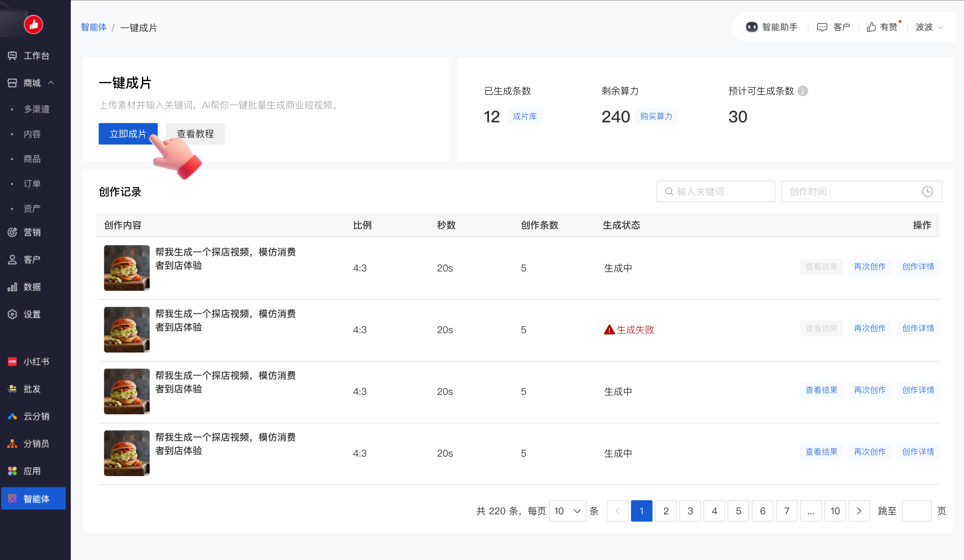Click 创作详情 in the first row
The height and width of the screenshot is (560, 964).
click(x=918, y=267)
